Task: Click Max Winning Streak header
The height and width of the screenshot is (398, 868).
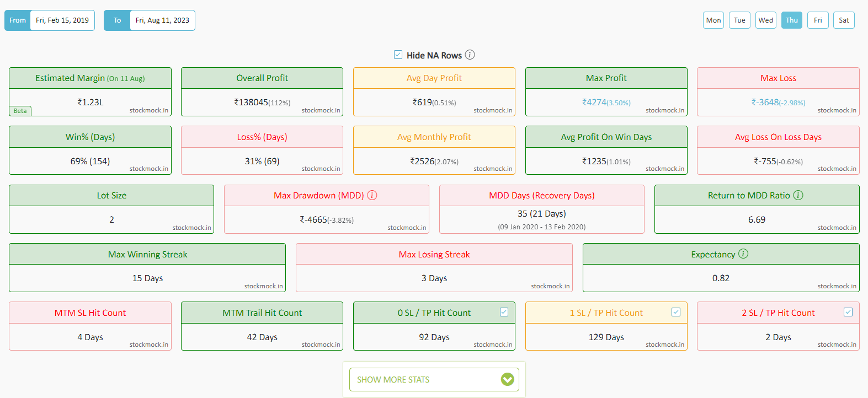Action: [x=147, y=254]
